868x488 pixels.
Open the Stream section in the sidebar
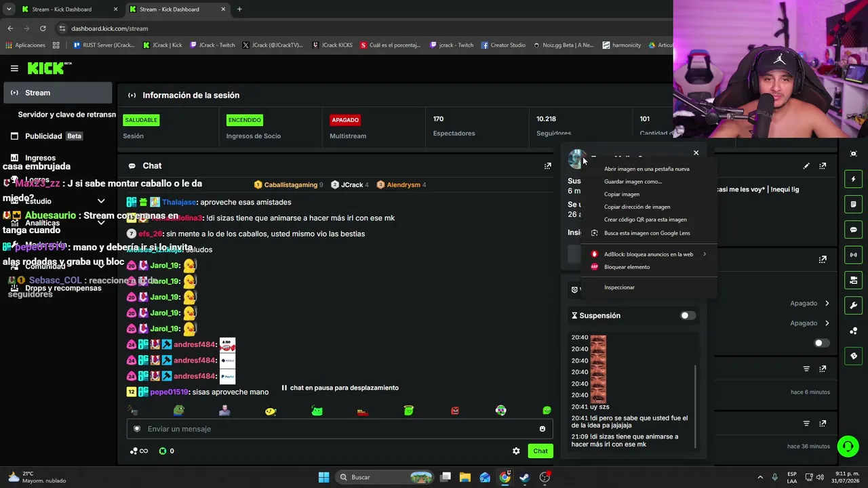pos(58,93)
